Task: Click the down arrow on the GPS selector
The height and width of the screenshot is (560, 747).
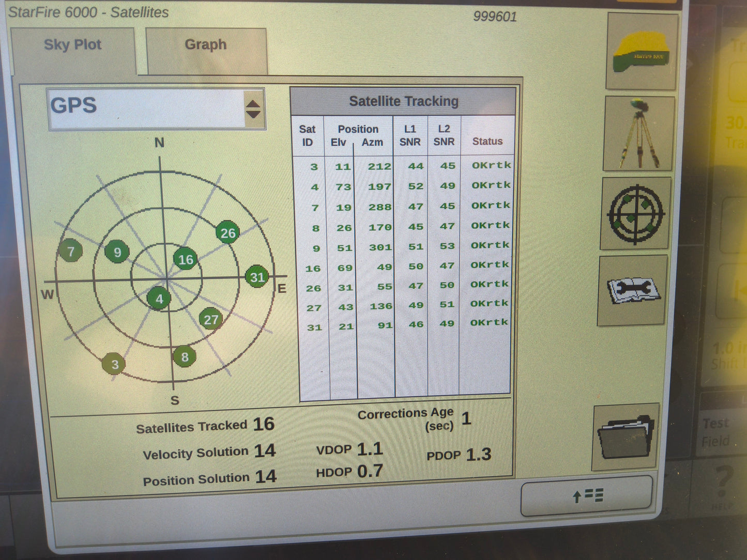Action: tap(254, 113)
